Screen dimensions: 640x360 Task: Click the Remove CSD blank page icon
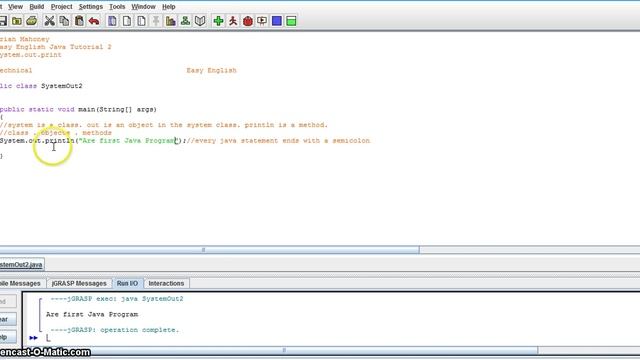tap(127, 21)
